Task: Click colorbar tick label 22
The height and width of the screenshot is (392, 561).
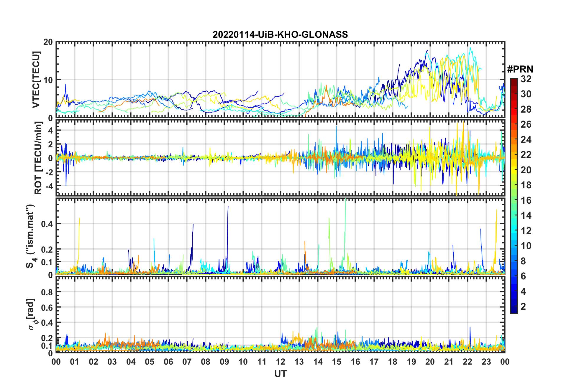Action: (x=526, y=155)
